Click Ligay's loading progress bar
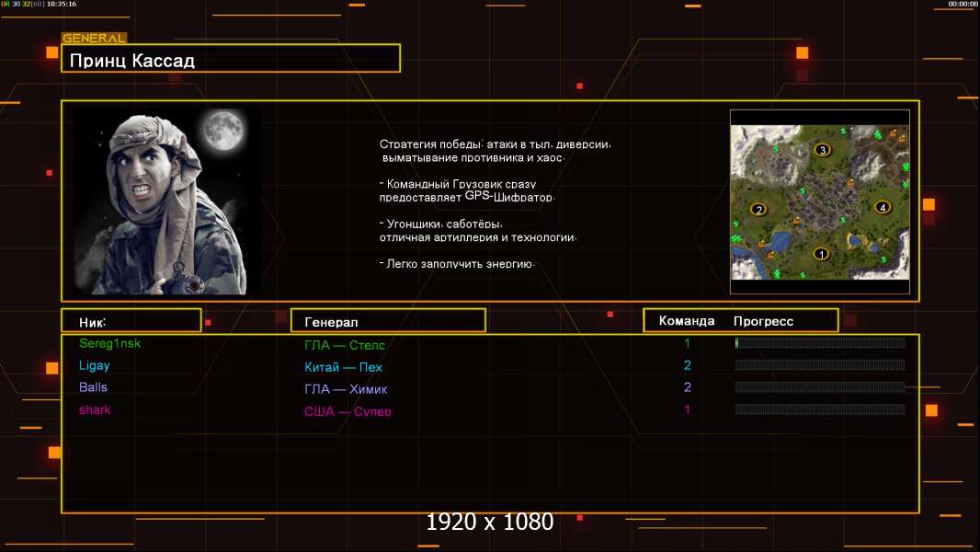 820,365
